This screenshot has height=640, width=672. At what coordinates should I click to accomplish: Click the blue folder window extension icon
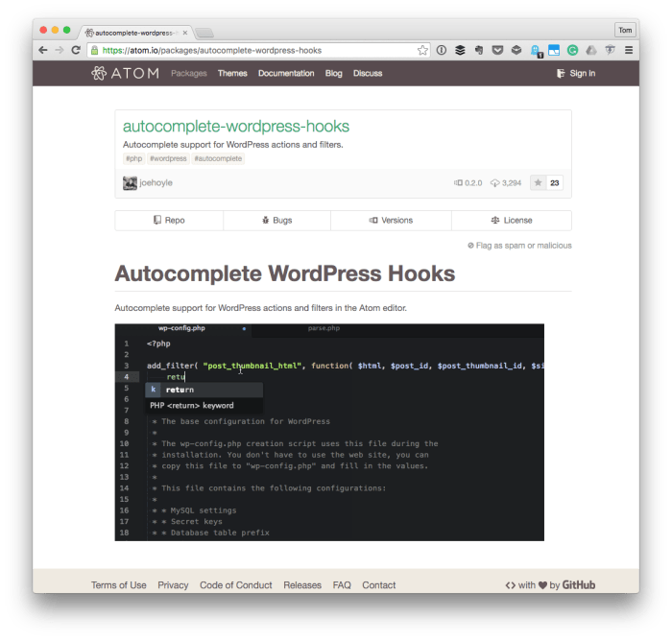[554, 50]
